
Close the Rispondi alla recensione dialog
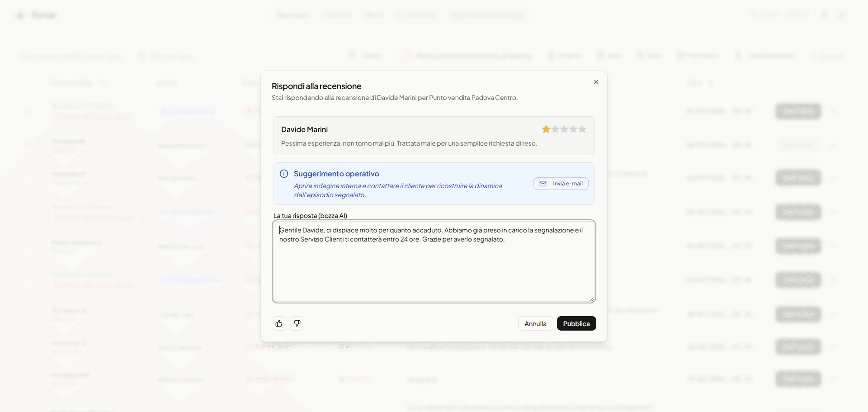(596, 82)
